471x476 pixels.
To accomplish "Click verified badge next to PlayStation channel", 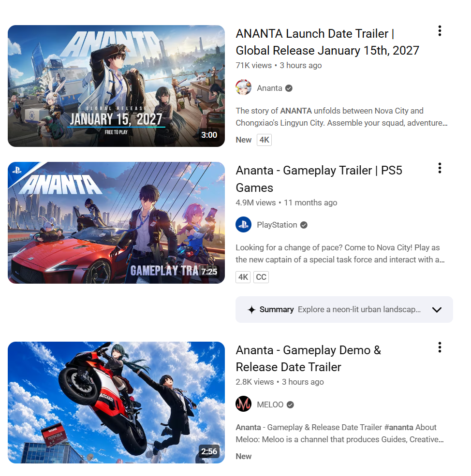I will (304, 225).
